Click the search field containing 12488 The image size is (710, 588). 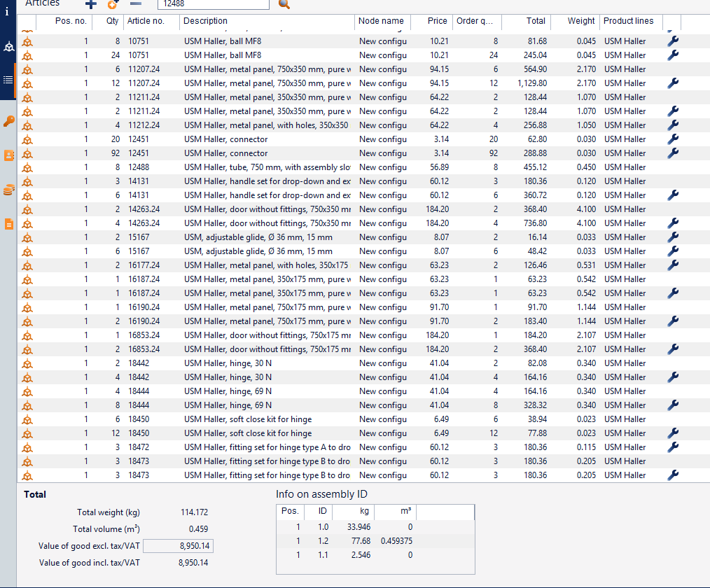coord(214,4)
